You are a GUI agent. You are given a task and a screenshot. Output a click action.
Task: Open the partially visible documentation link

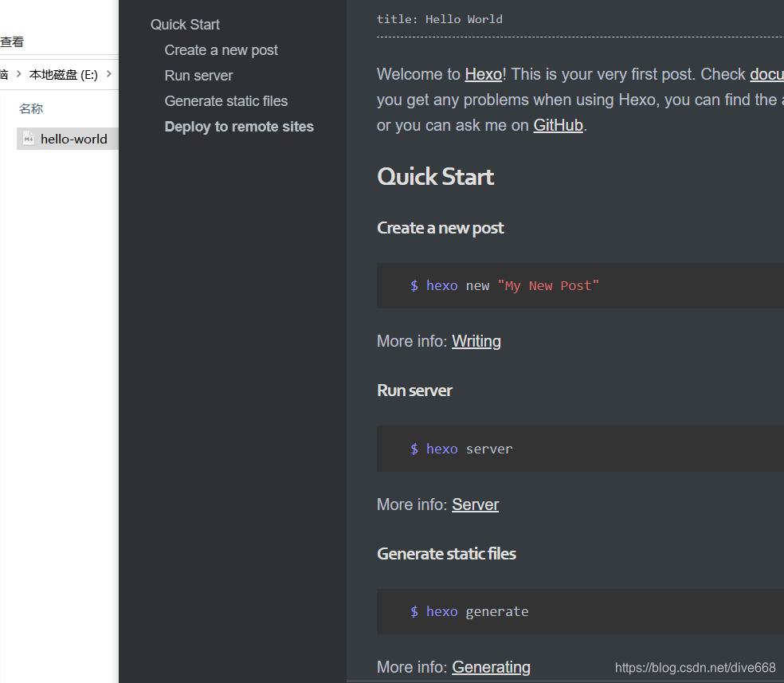(x=766, y=74)
